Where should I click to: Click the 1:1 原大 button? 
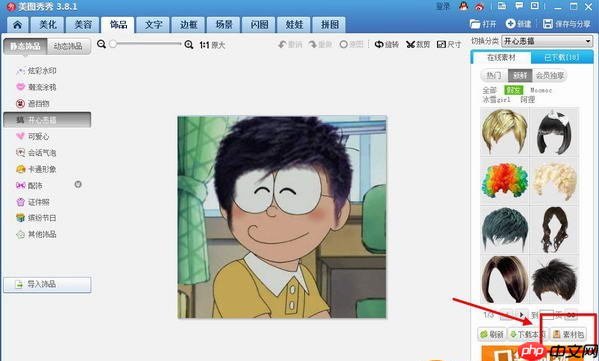pos(212,45)
